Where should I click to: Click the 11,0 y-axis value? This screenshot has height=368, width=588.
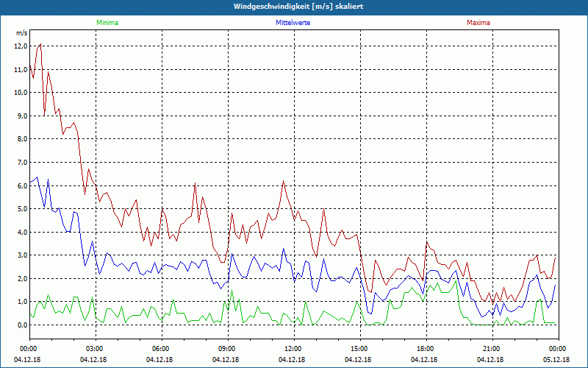21,69
